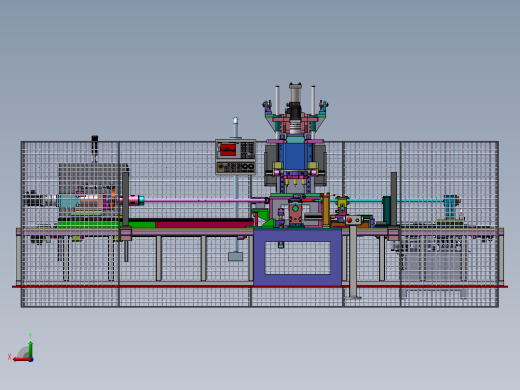Select the crimson bed plate under pink rod
Viewport: 520px width, 390px height.
pyautogui.click(x=204, y=225)
